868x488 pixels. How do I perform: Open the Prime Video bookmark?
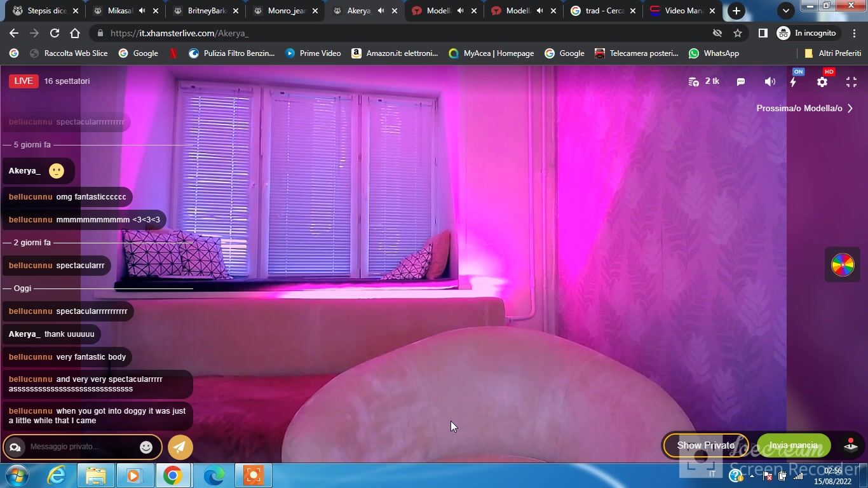pyautogui.click(x=313, y=53)
